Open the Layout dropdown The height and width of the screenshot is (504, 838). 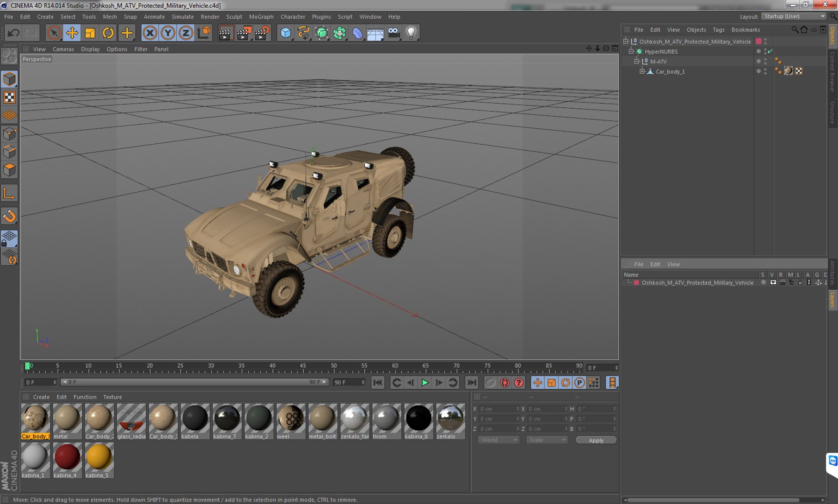click(x=794, y=16)
